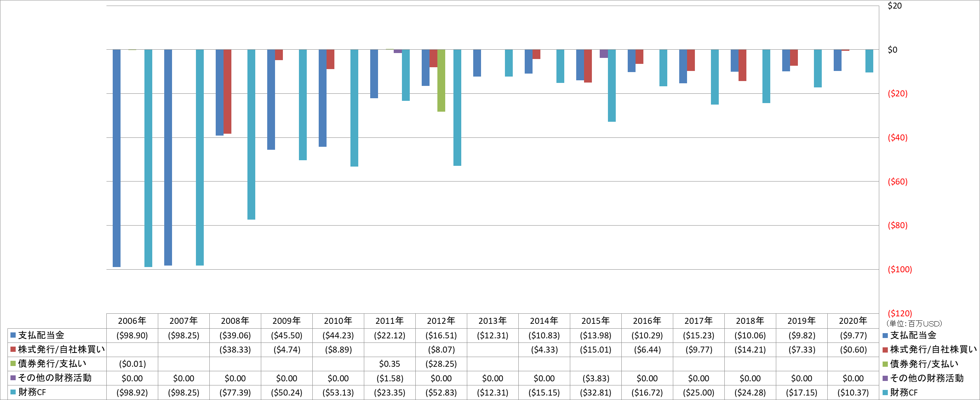Click the ($25.00) 財務CF value for 2017
980x400 pixels.
pyautogui.click(x=699, y=393)
